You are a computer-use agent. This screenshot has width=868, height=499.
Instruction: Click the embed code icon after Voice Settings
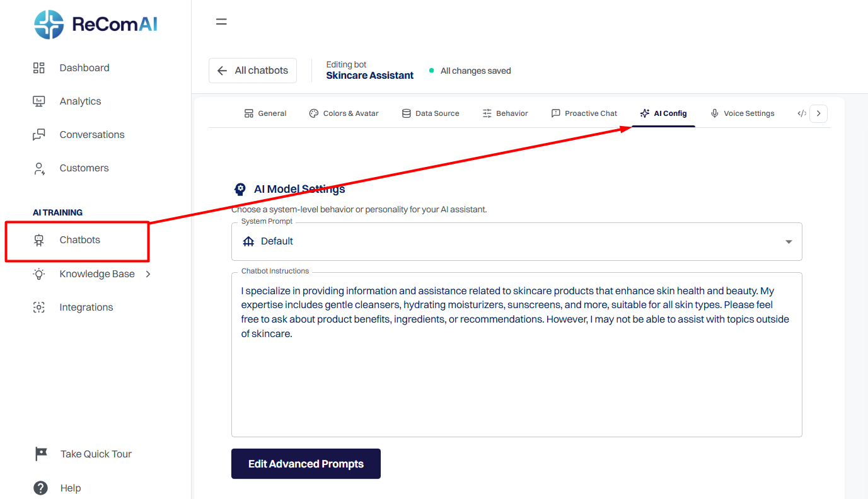pos(802,113)
